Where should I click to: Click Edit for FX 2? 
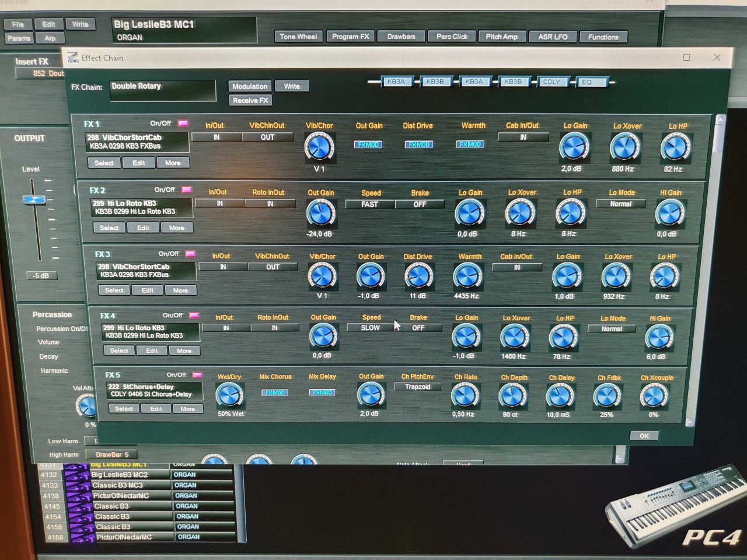[143, 228]
